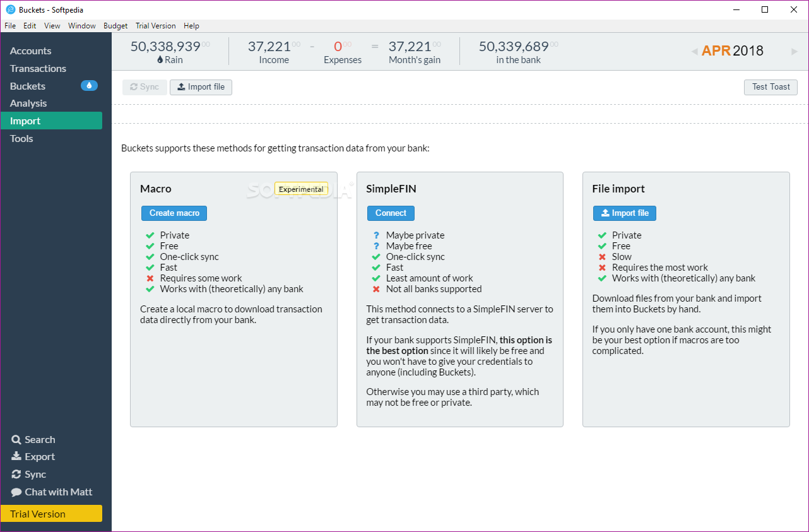This screenshot has width=809, height=532.
Task: Click the chat bubble icon by Chat with Matt
Action: click(16, 492)
